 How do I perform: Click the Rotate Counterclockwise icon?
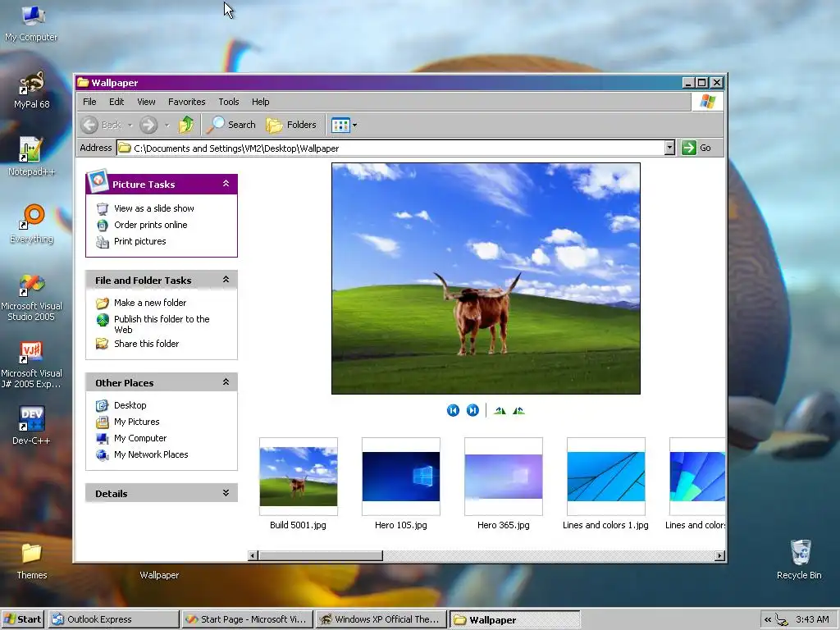point(518,411)
